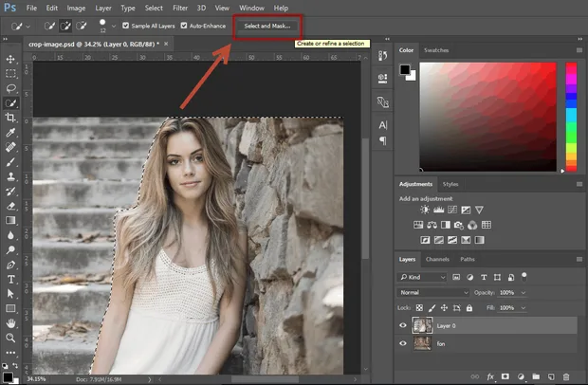
Task: Add a Brightness/Contrast adjustment
Action: [x=425, y=210]
